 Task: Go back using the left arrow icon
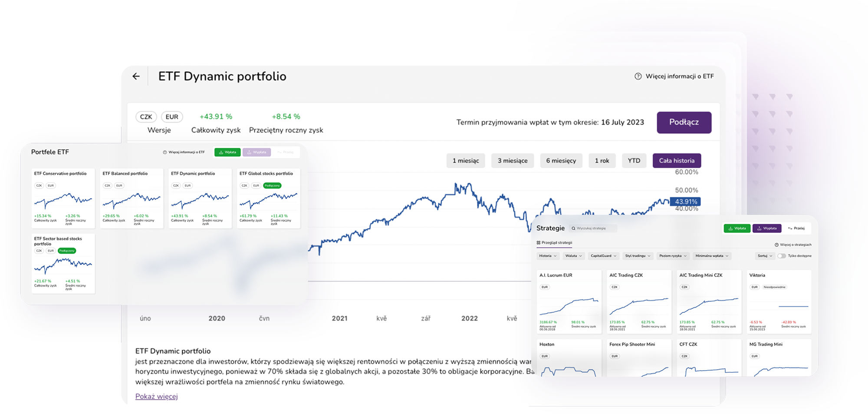click(x=136, y=76)
